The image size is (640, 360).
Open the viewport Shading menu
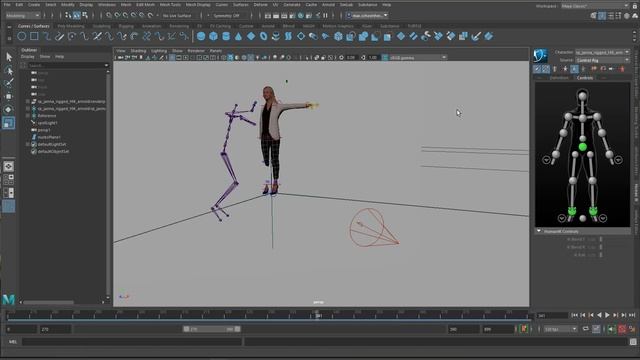(x=138, y=51)
